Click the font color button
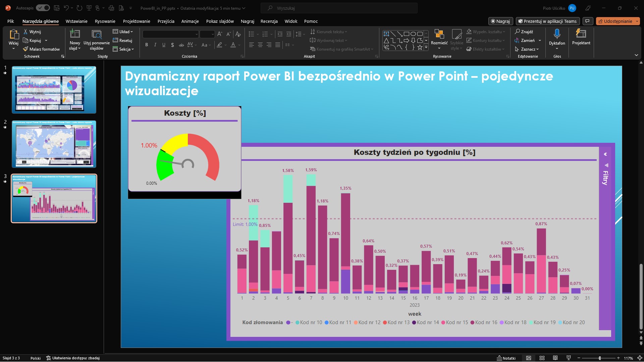Viewport: 644px width, 362px height. pos(233,45)
